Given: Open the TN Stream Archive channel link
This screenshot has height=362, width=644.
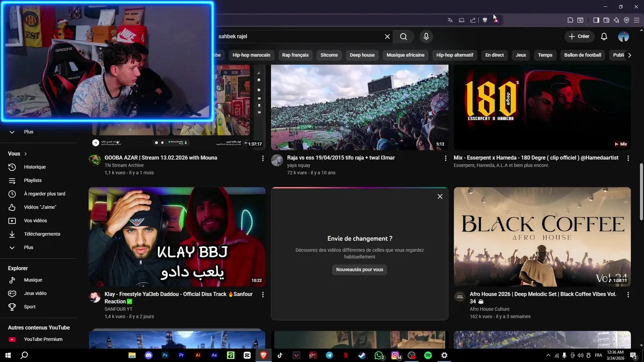Looking at the screenshot, I should click(x=124, y=165).
